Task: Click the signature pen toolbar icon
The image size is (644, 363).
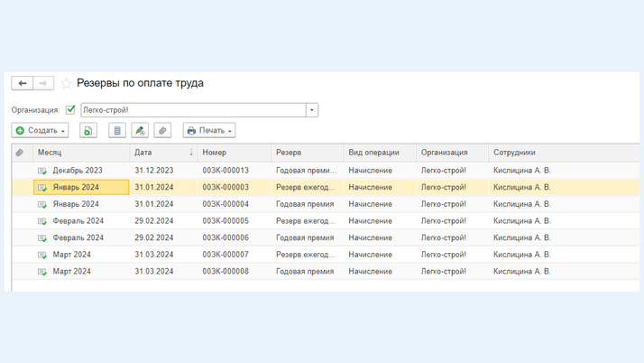Action: [140, 131]
